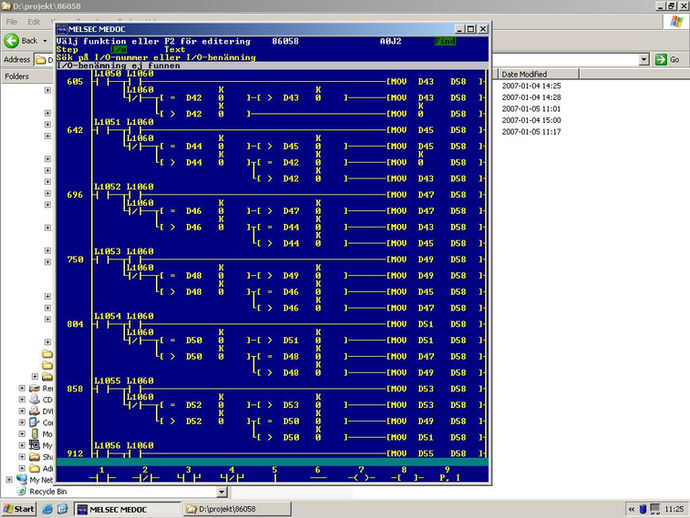Screen dimensions: 690x518
Task: Click ladder step number 804
Action: tap(75, 324)
